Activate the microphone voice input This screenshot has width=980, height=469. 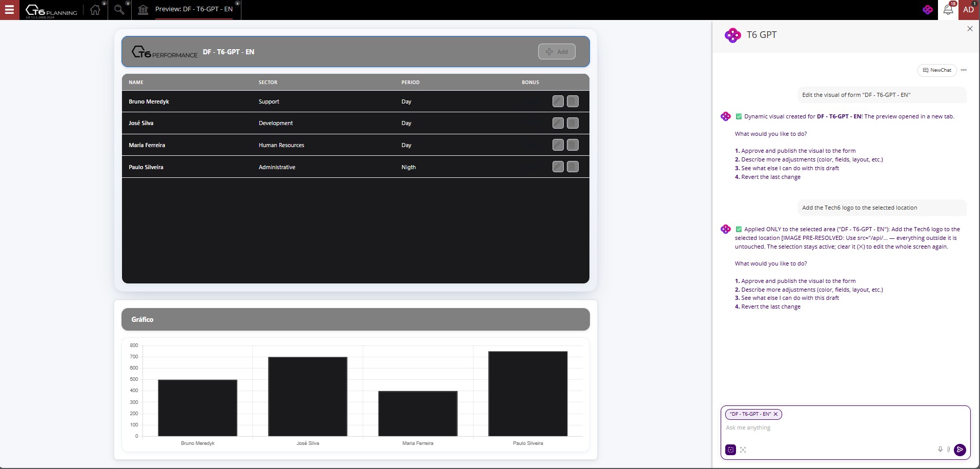point(940,450)
